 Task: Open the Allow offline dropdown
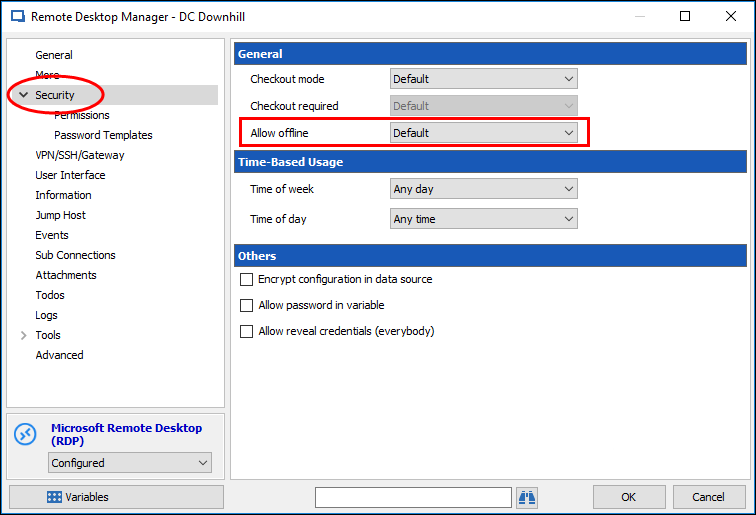pyautogui.click(x=483, y=133)
